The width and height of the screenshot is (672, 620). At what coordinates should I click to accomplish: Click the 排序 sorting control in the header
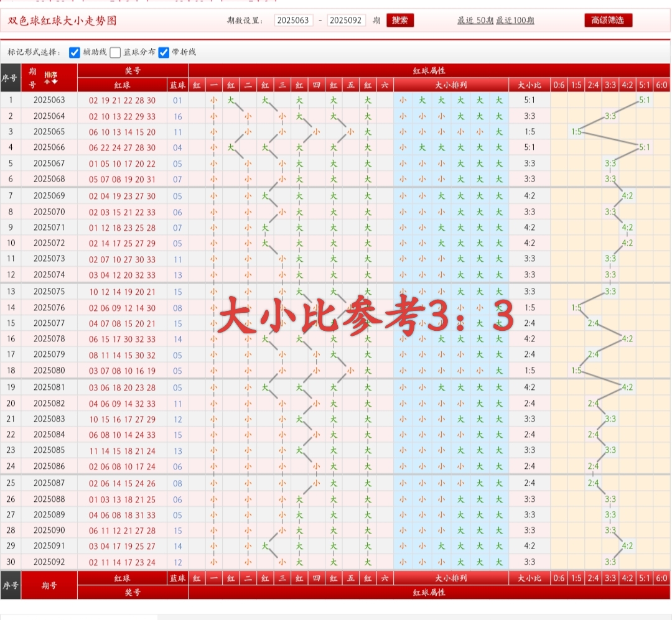[50, 75]
